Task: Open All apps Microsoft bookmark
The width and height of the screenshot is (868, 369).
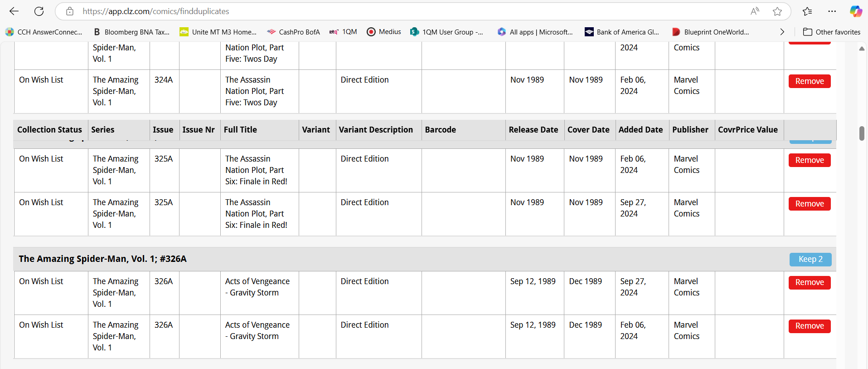Action: tap(535, 32)
